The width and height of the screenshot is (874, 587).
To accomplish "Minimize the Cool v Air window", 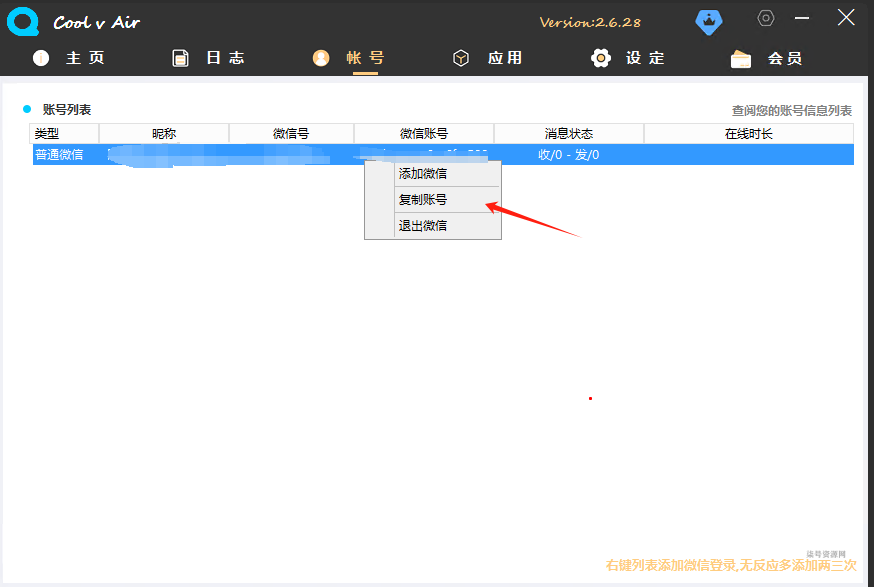I will [802, 18].
